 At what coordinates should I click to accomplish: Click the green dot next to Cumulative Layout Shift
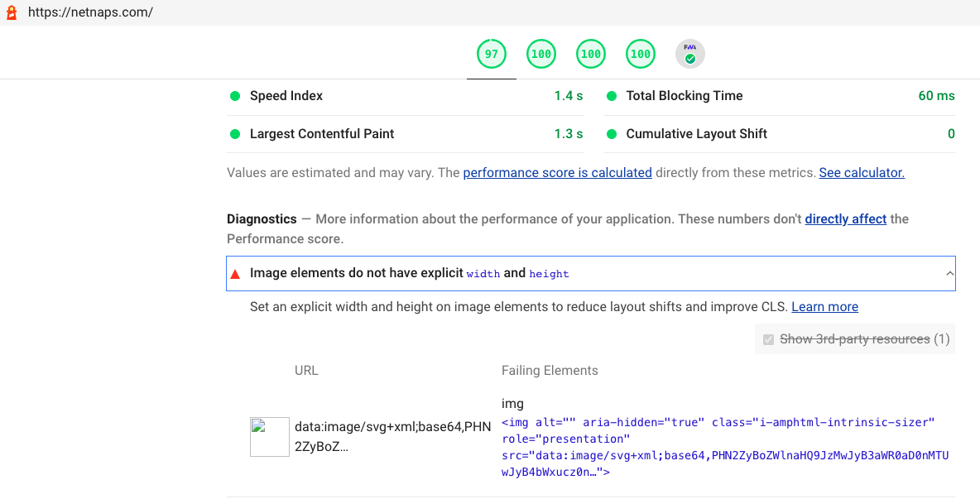pyautogui.click(x=612, y=133)
